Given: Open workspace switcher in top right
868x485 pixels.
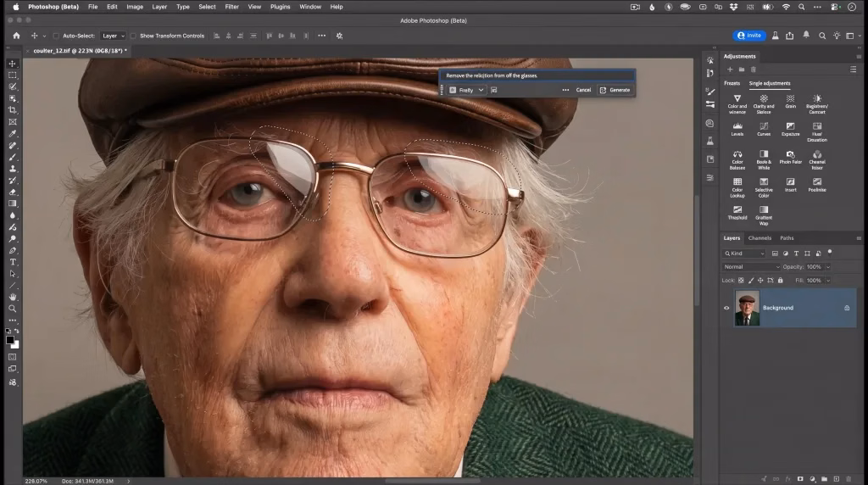Looking at the screenshot, I should pyautogui.click(x=849, y=36).
